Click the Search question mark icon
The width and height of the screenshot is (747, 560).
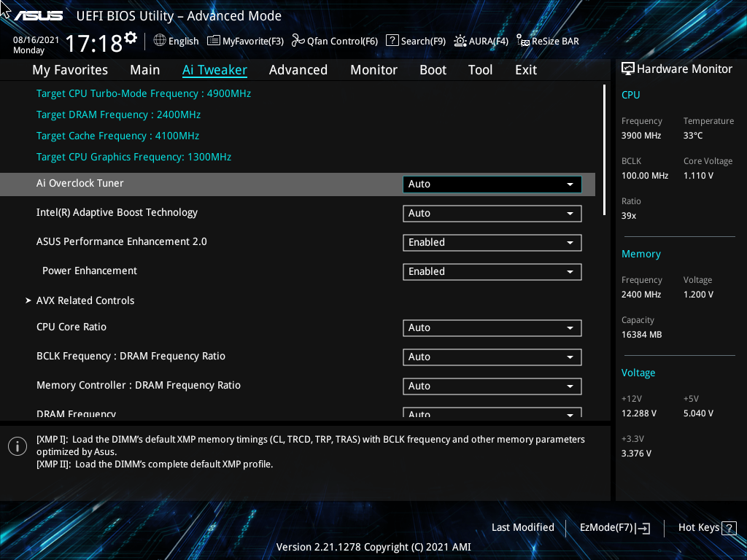pyautogui.click(x=392, y=41)
